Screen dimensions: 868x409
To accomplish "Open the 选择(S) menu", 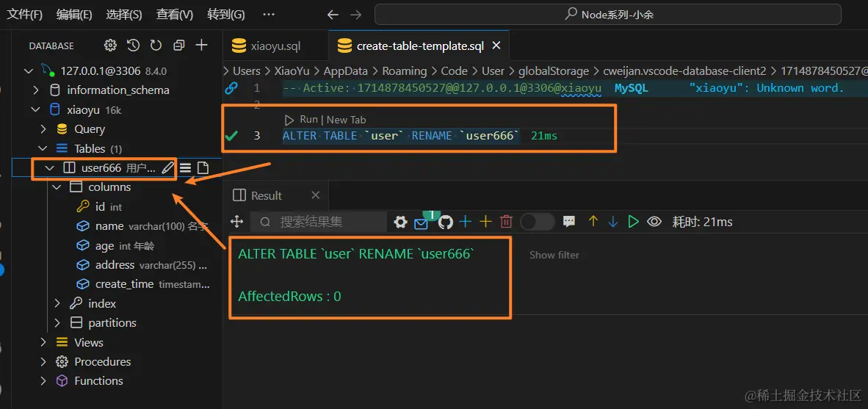I will click(x=124, y=15).
